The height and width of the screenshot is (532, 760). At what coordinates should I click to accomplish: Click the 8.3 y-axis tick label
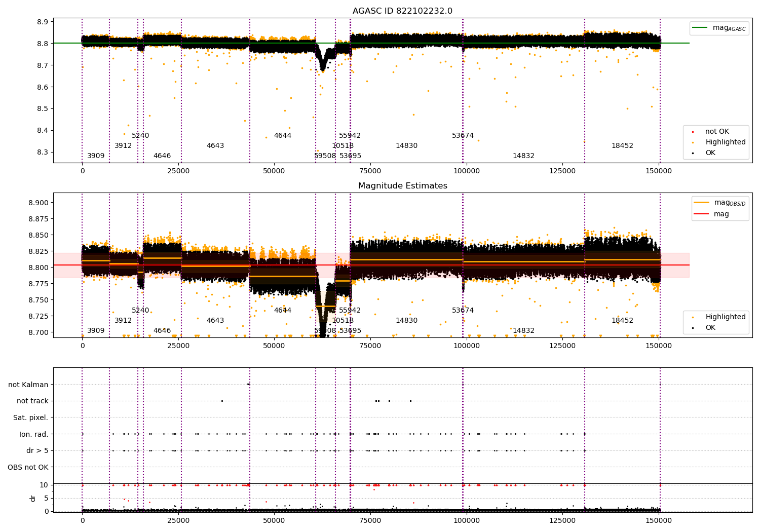tap(43, 152)
